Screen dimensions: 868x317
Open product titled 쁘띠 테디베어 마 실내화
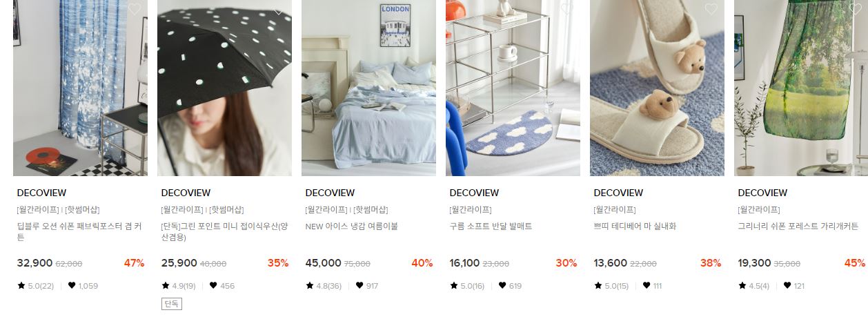point(635,226)
